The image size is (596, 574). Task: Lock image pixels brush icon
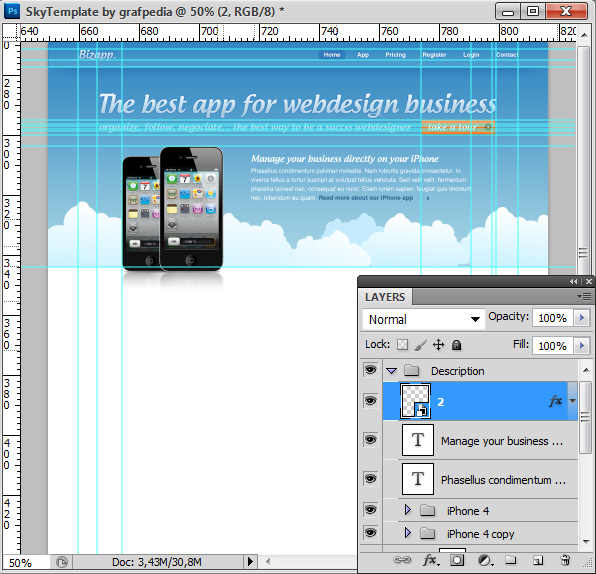pos(420,345)
